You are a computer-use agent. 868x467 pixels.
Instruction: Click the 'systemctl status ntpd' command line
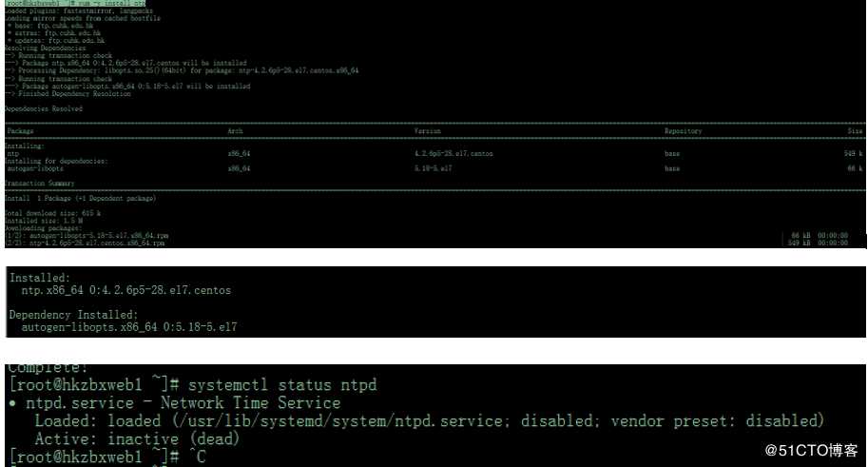tap(193, 384)
